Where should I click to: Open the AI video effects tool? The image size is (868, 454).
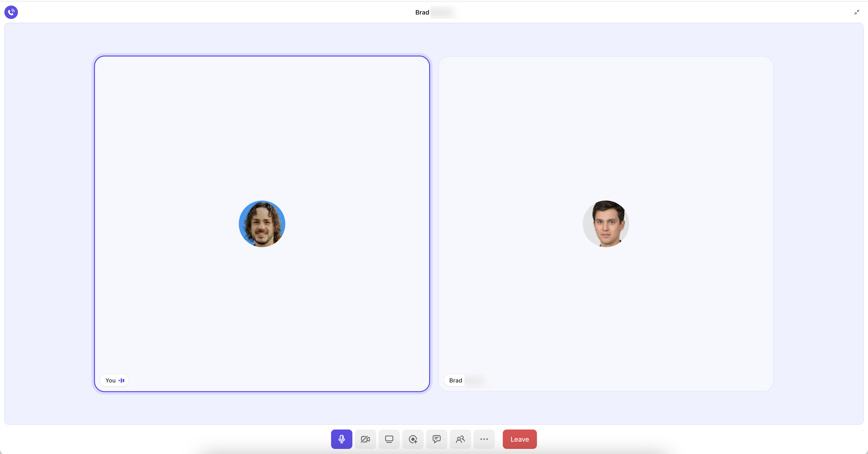click(x=412, y=439)
